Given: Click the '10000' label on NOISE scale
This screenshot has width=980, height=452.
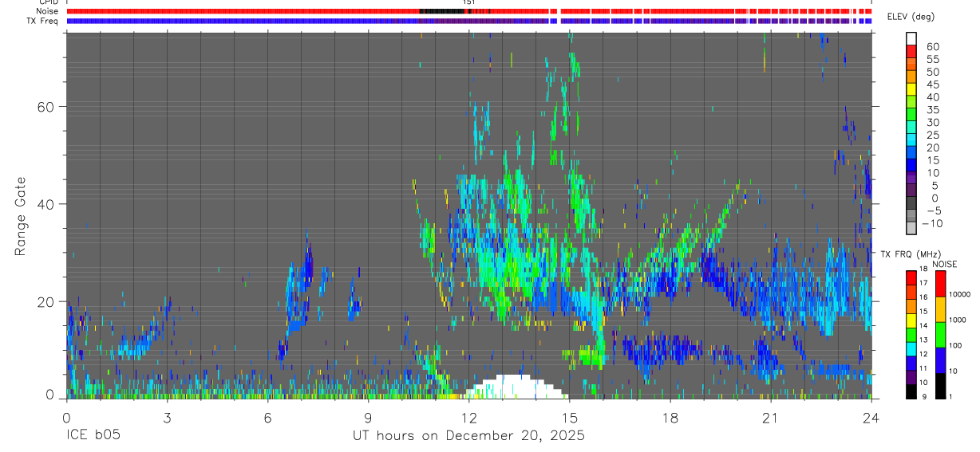Looking at the screenshot, I should click(962, 294).
